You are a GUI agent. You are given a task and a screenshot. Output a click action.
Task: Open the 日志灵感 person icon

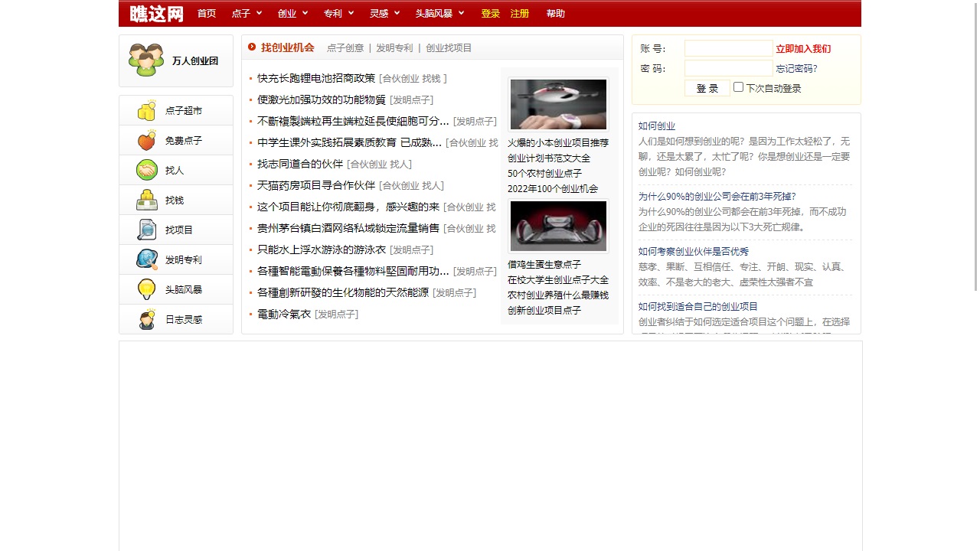pos(146,319)
